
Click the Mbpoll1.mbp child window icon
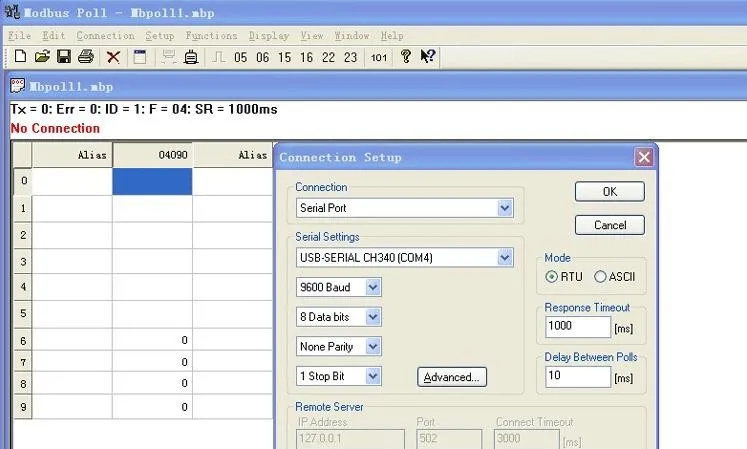17,86
